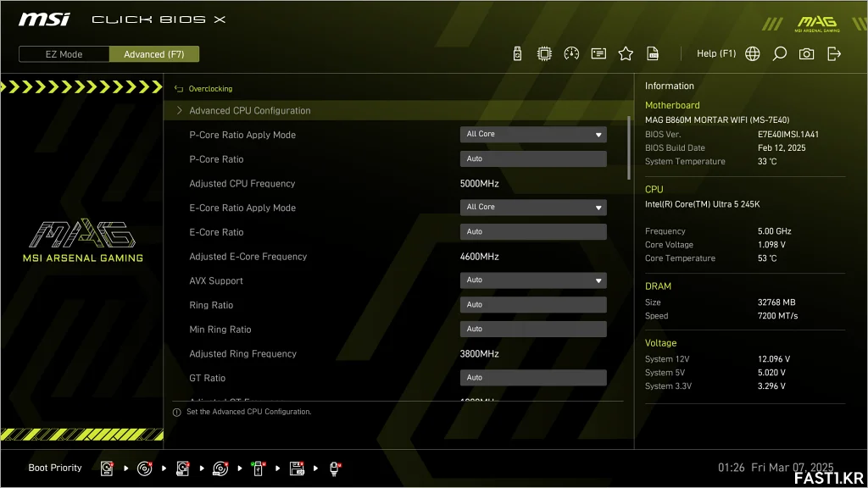Select the Adjusted CPU Frequency row
Image resolution: width=868 pixels, height=488 pixels.
(x=398, y=184)
